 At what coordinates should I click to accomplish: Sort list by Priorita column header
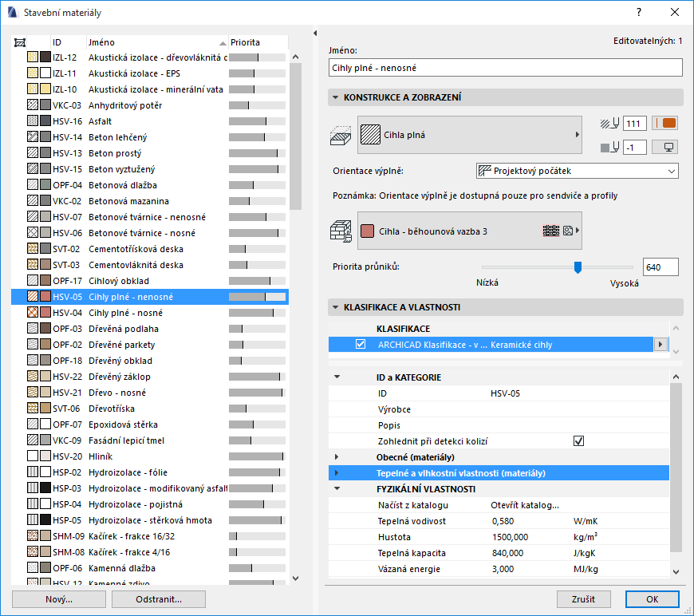tap(258, 42)
